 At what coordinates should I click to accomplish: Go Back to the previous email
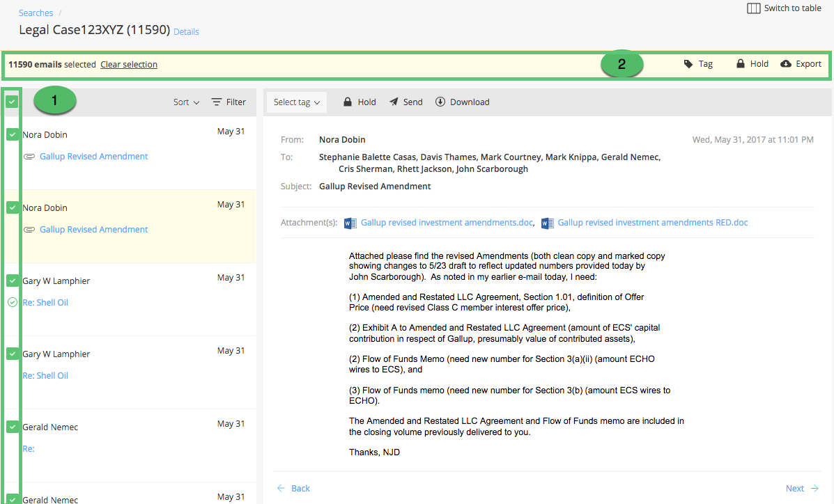293,489
